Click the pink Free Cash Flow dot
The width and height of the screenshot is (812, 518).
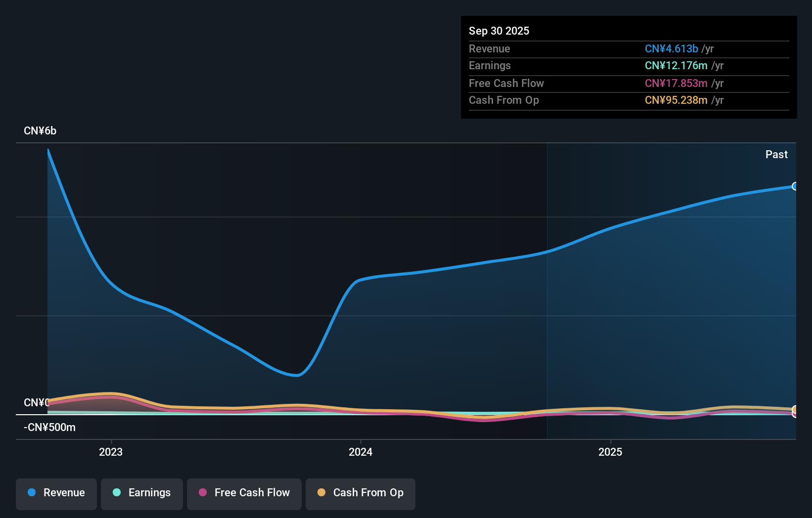point(202,493)
